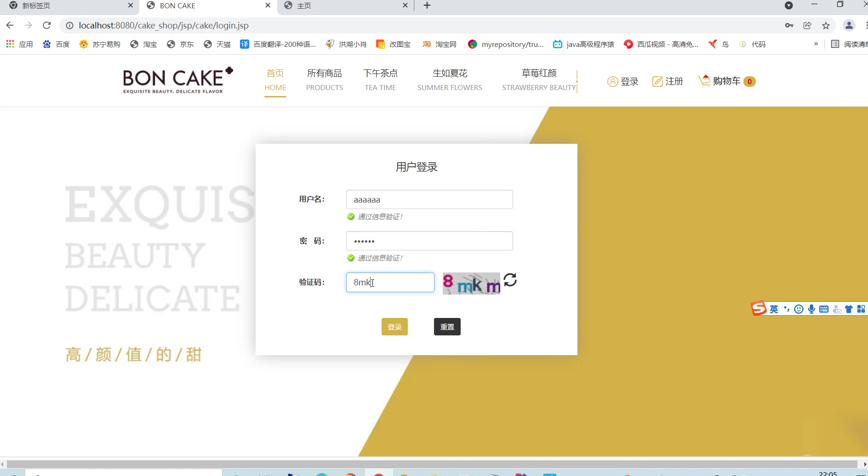Open the saved passwords key icon
The height and width of the screenshot is (476, 868).
click(789, 26)
